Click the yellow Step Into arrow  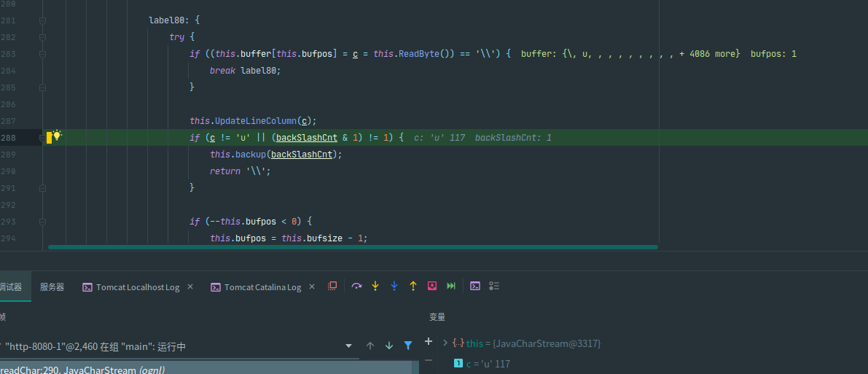pos(375,287)
